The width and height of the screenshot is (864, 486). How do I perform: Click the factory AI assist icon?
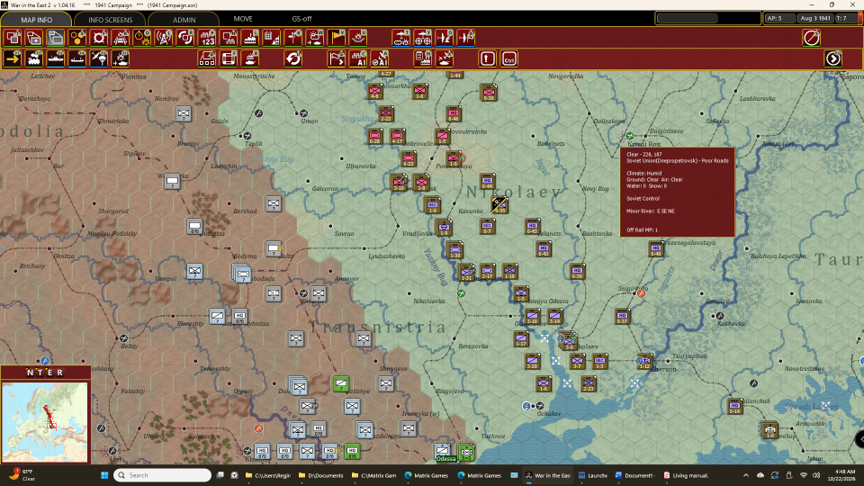358,58
